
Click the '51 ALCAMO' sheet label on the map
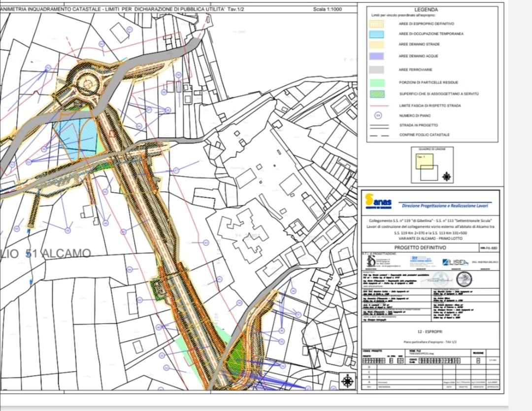58,253
